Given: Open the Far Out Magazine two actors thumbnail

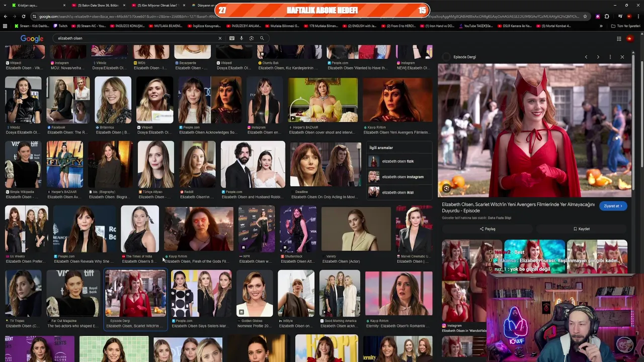Looking at the screenshot, I should [73, 294].
